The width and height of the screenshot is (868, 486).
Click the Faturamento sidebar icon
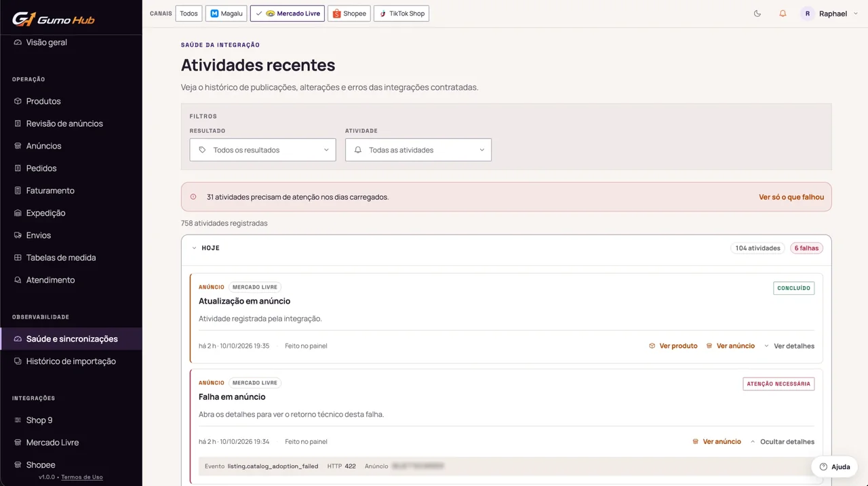coord(18,190)
